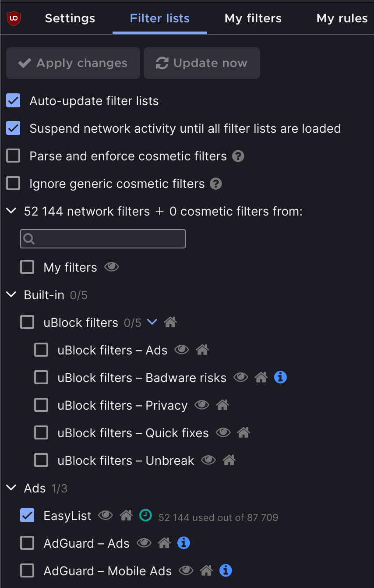Switch to the My filters tab

[253, 18]
